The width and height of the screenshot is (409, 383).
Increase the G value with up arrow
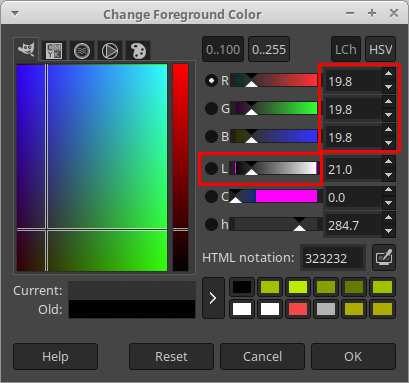(388, 102)
